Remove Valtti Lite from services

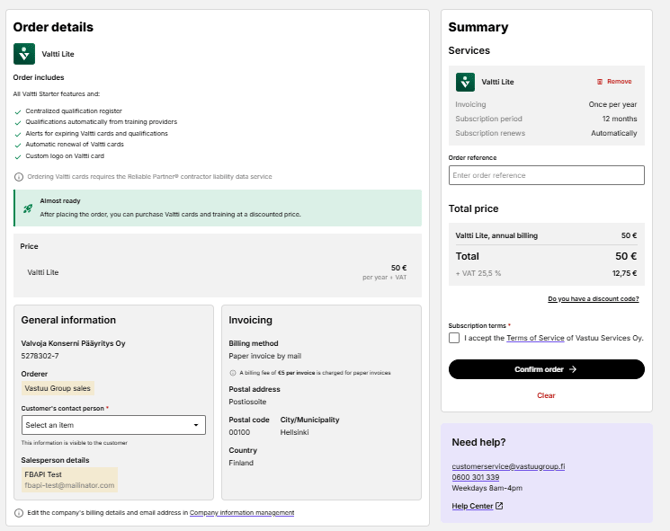coord(614,82)
